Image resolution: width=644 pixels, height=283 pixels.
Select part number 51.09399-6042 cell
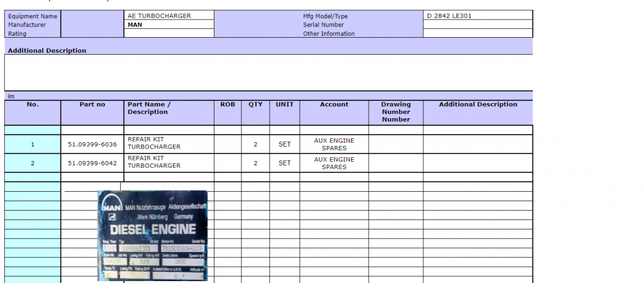(x=92, y=164)
